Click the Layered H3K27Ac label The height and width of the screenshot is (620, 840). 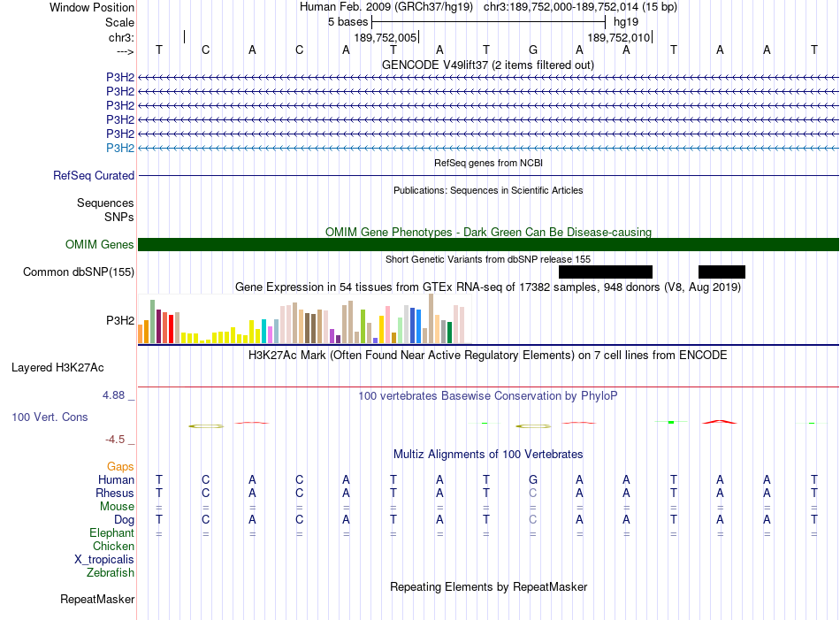[x=57, y=368]
